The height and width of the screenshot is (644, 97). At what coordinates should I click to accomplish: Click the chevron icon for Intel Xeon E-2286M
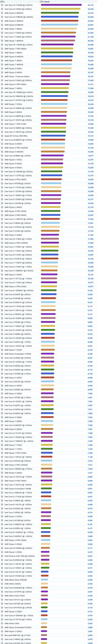pyautogui.click(x=2, y=116)
